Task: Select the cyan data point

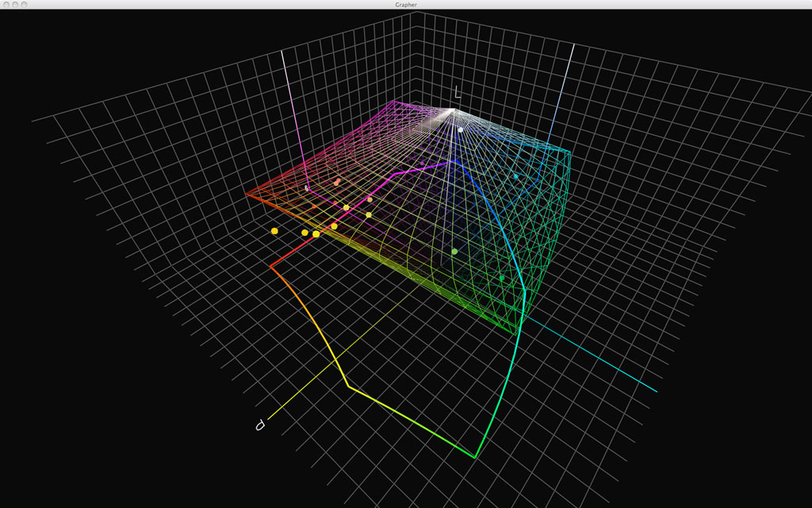Action: (x=515, y=177)
